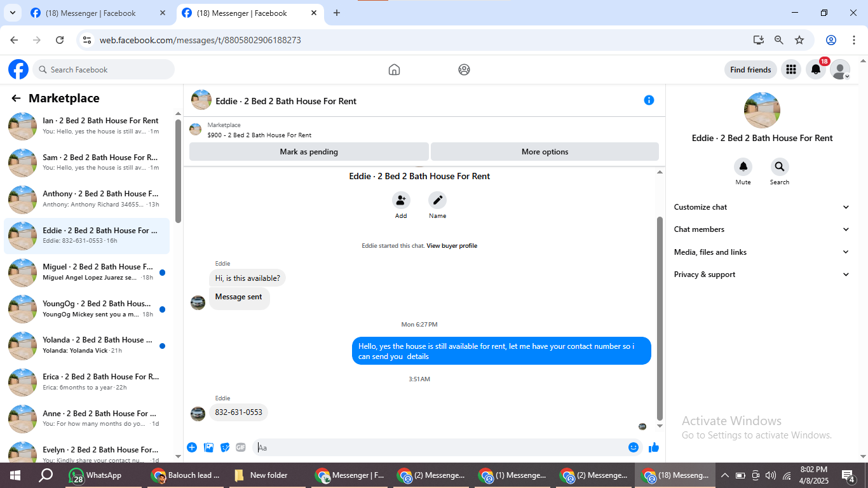Open Anthony's conversation

click(x=87, y=199)
